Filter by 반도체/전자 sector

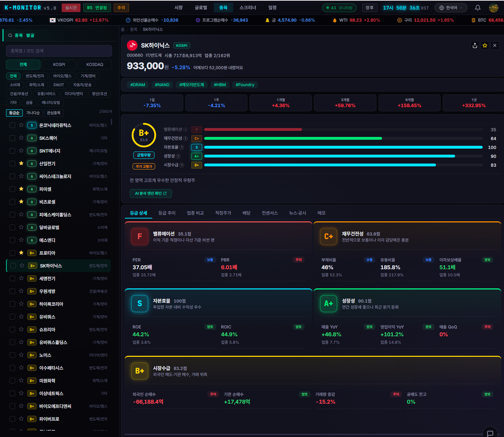tap(35, 76)
